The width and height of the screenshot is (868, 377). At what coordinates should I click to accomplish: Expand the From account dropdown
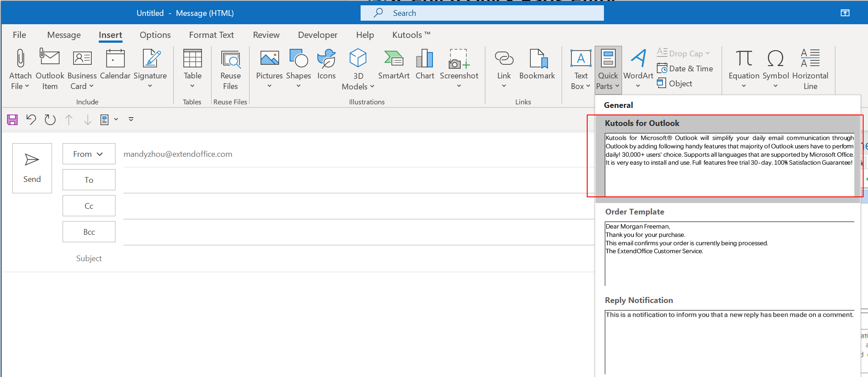[x=89, y=154]
